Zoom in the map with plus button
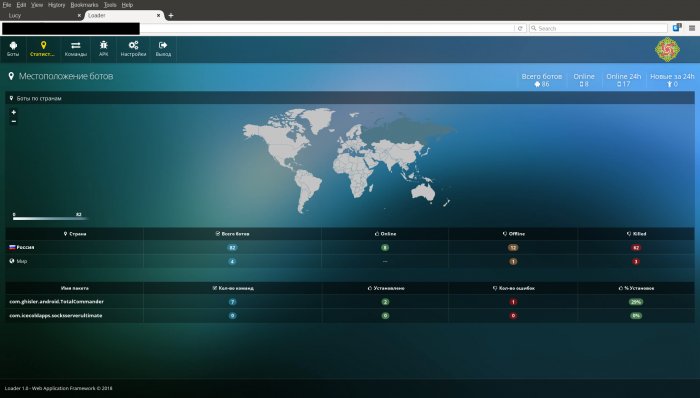The image size is (700, 398). tap(13, 112)
